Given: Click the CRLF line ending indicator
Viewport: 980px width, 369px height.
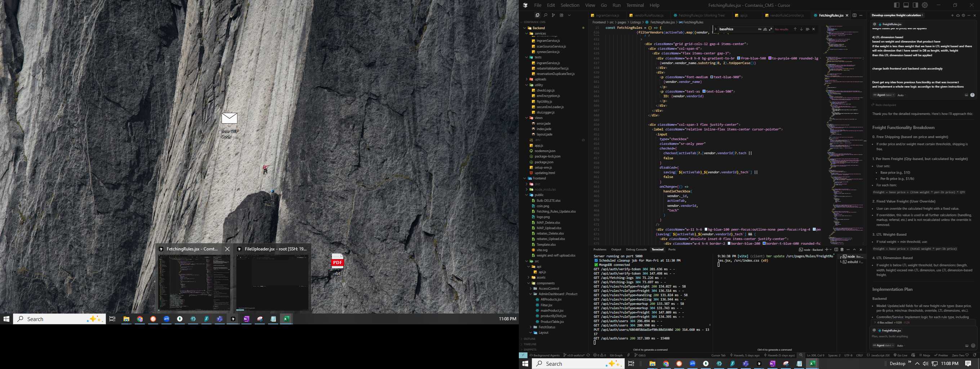Looking at the screenshot, I should [859, 355].
